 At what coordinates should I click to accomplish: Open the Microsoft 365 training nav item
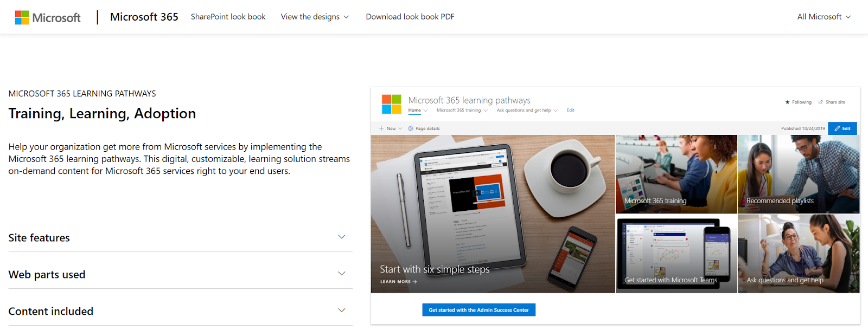point(462,111)
